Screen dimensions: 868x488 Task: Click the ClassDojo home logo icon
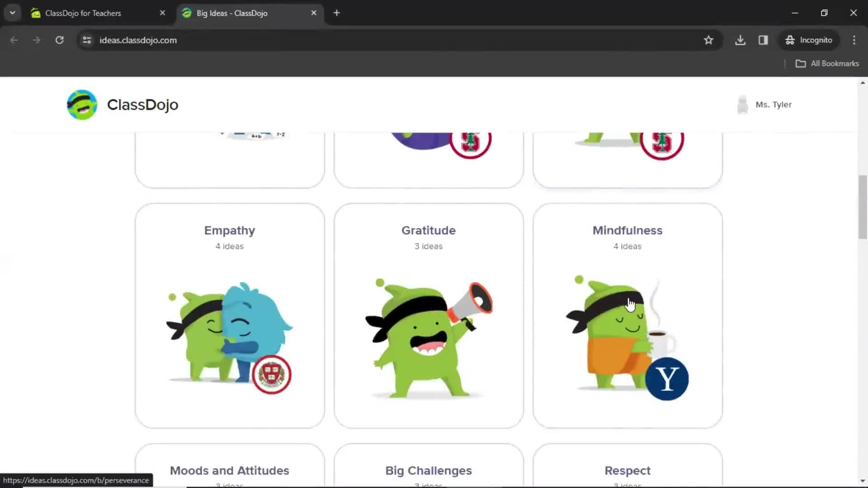point(82,104)
